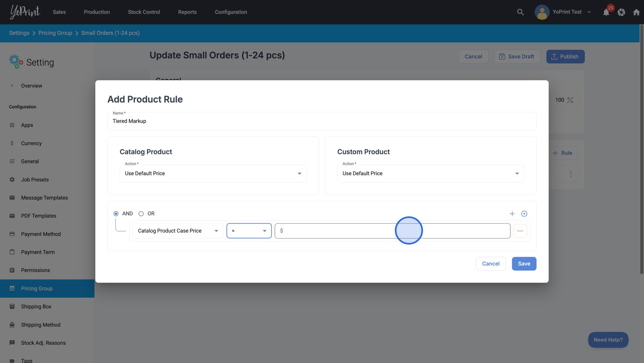Remove the condition row with minus icon
The width and height of the screenshot is (644, 363).
(x=520, y=231)
